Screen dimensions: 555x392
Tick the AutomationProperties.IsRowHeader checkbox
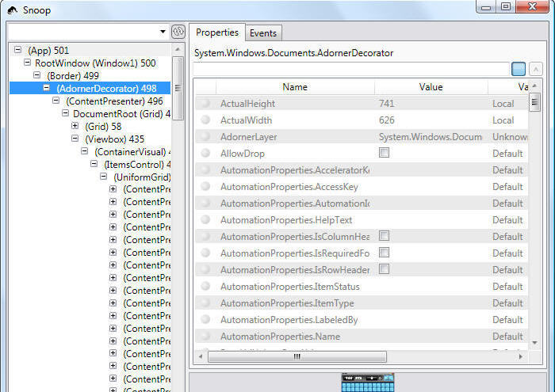click(385, 269)
